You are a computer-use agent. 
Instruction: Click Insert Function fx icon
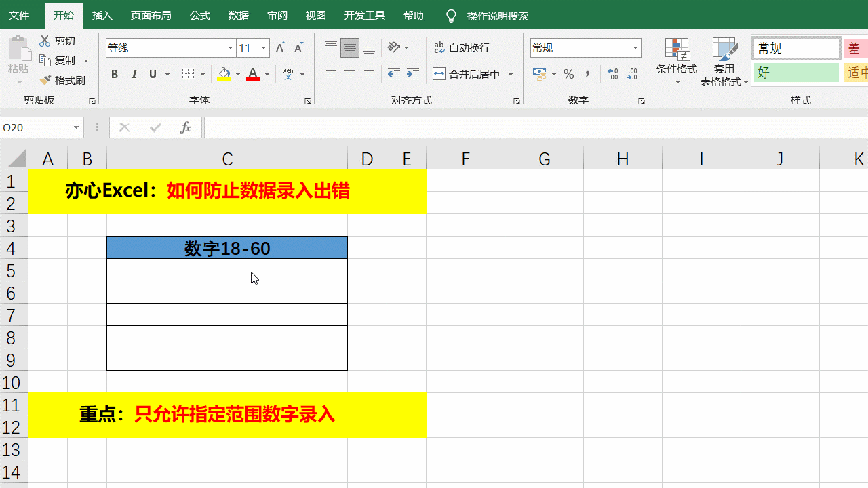tap(185, 127)
